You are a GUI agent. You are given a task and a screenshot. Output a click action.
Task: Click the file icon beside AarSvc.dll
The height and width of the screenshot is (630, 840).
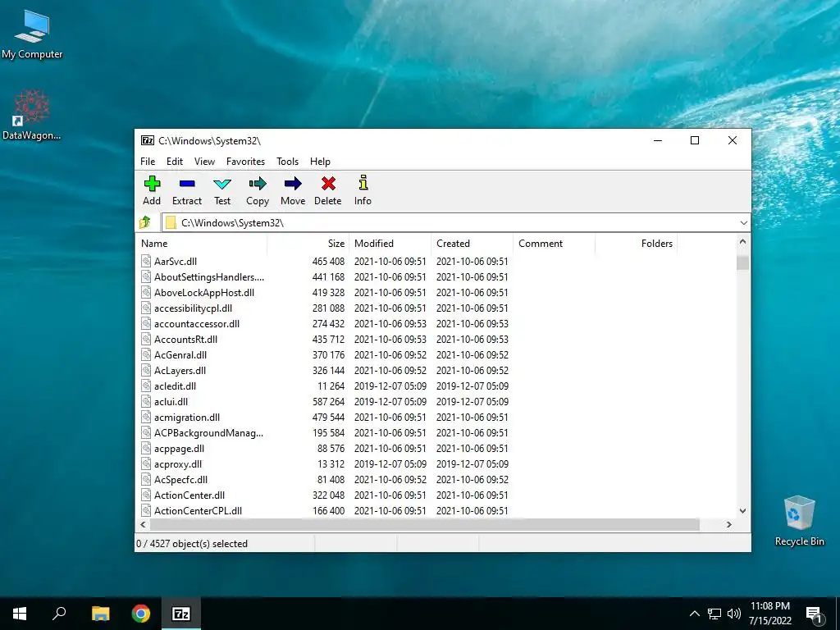(x=146, y=261)
